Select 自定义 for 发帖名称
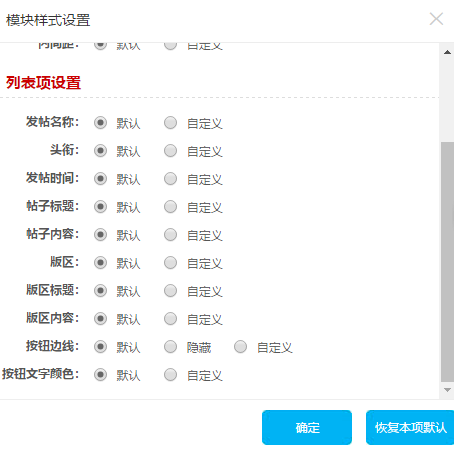The height and width of the screenshot is (465, 454). [x=170, y=123]
